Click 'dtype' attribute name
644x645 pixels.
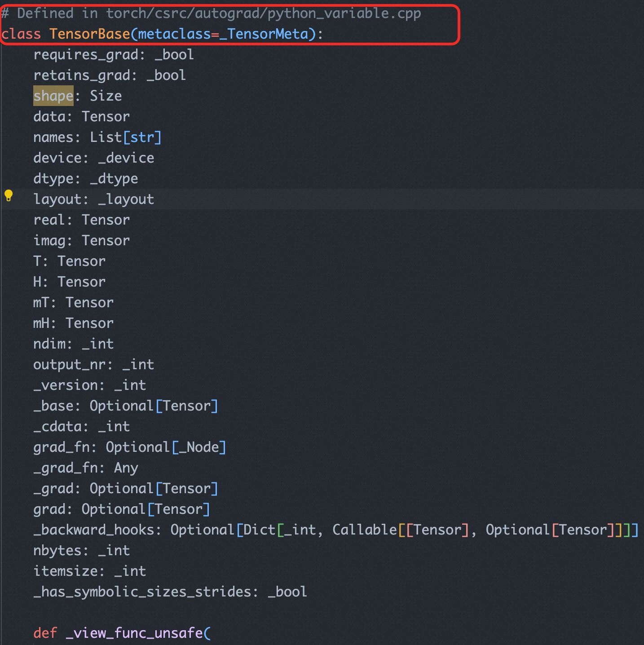pyautogui.click(x=53, y=179)
